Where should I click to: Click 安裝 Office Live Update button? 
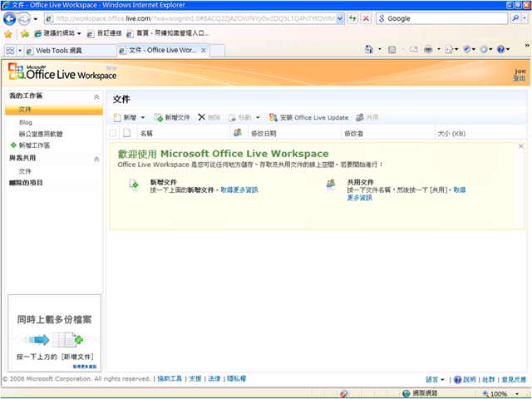pos(308,117)
